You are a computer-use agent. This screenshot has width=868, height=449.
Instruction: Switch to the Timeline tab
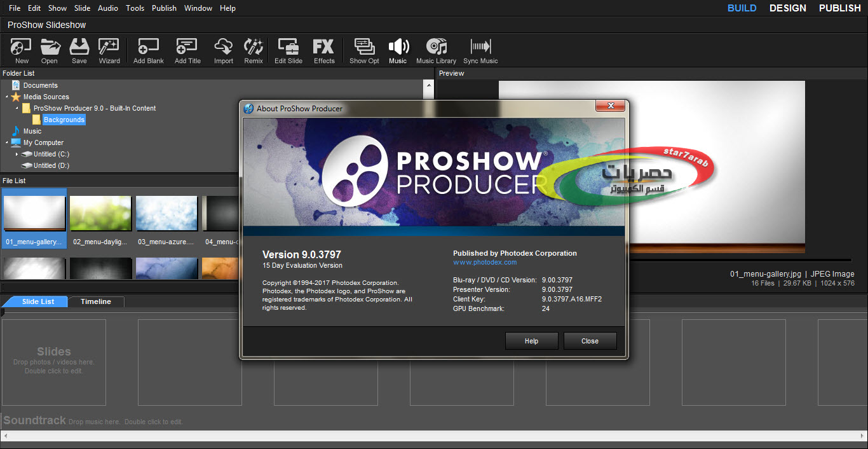tap(96, 301)
